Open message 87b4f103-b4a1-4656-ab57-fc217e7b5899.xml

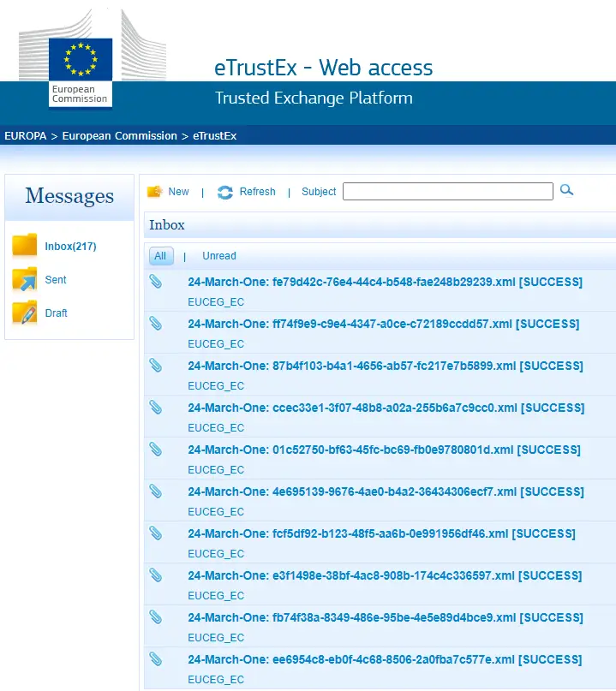pyautogui.click(x=386, y=366)
